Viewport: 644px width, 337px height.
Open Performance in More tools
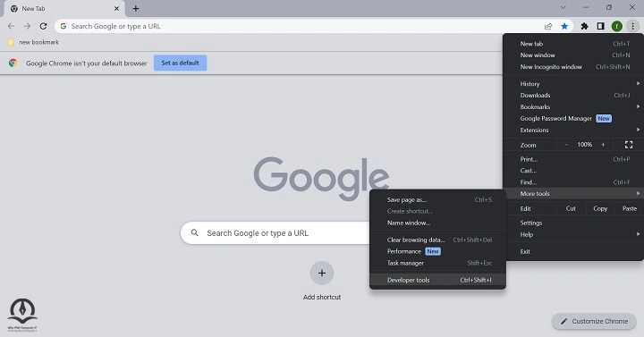coord(437,251)
